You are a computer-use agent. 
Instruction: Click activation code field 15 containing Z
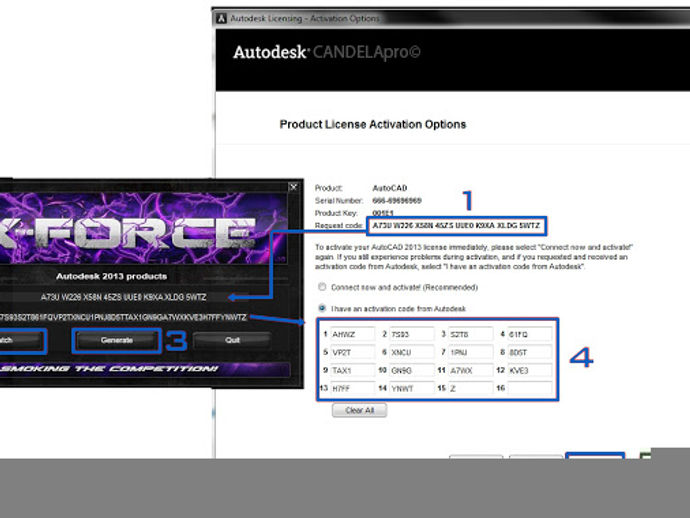tap(470, 389)
